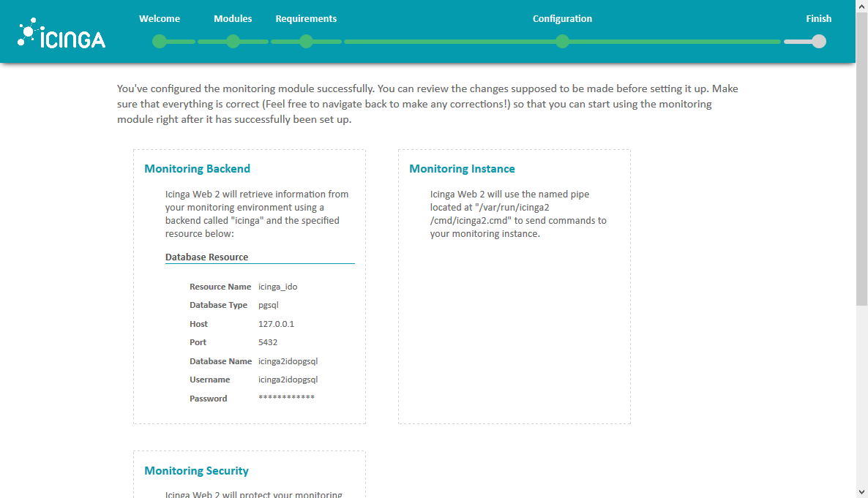868x498 pixels.
Task: Select the Modules step circle
Action: (233, 42)
